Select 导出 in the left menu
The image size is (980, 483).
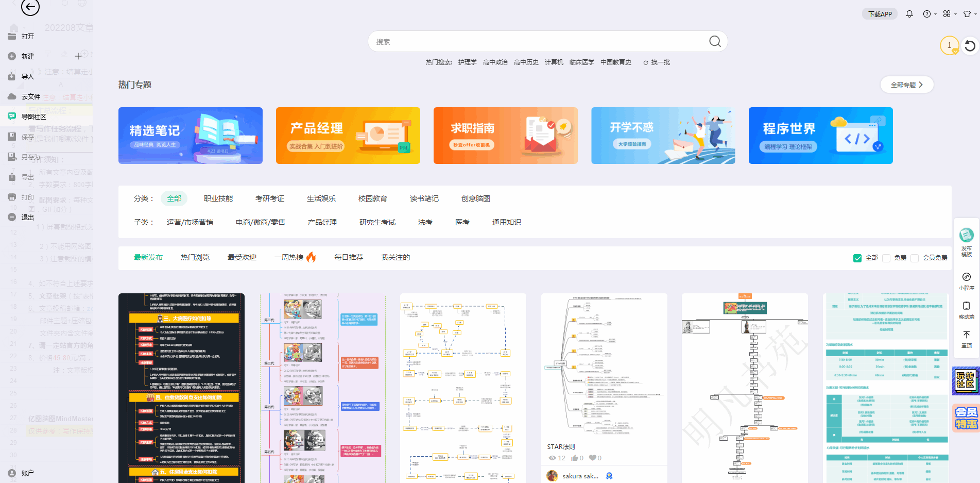(x=27, y=177)
